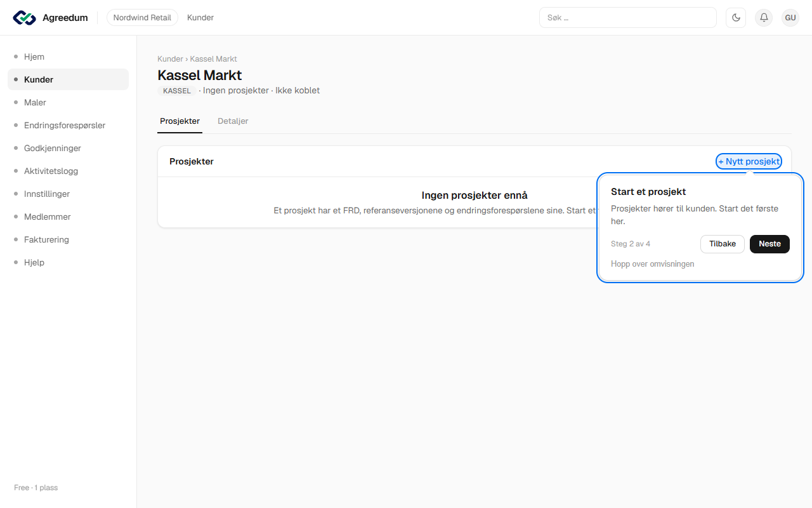812x508 pixels.
Task: Click Hopp over omvisningen link
Action: click(653, 264)
